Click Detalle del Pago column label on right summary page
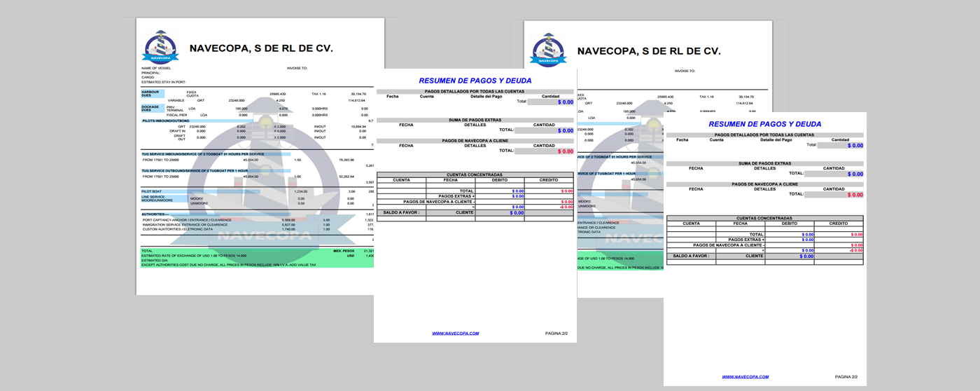Image resolution: width=980 pixels, height=391 pixels. coord(776,139)
